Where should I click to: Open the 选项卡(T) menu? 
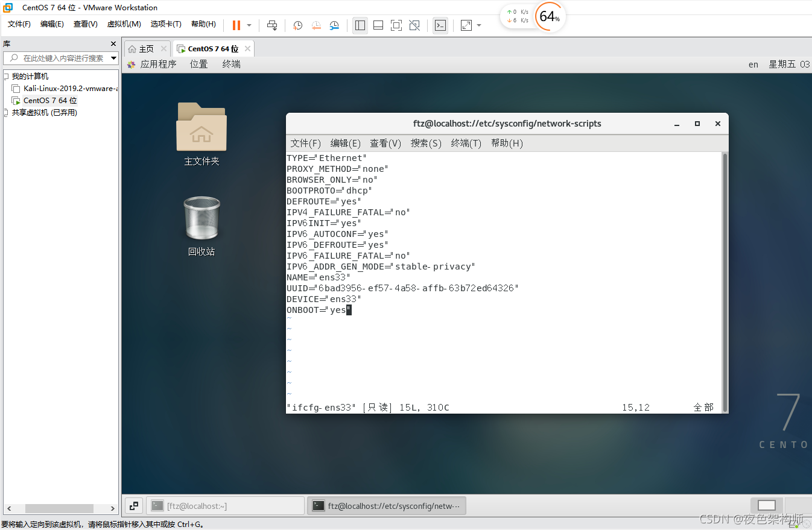(166, 24)
